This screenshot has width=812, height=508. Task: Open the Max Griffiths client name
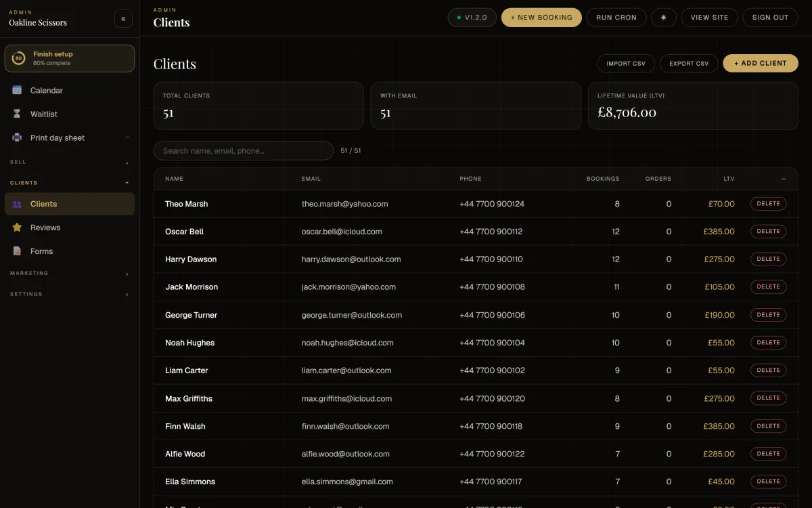[189, 398]
